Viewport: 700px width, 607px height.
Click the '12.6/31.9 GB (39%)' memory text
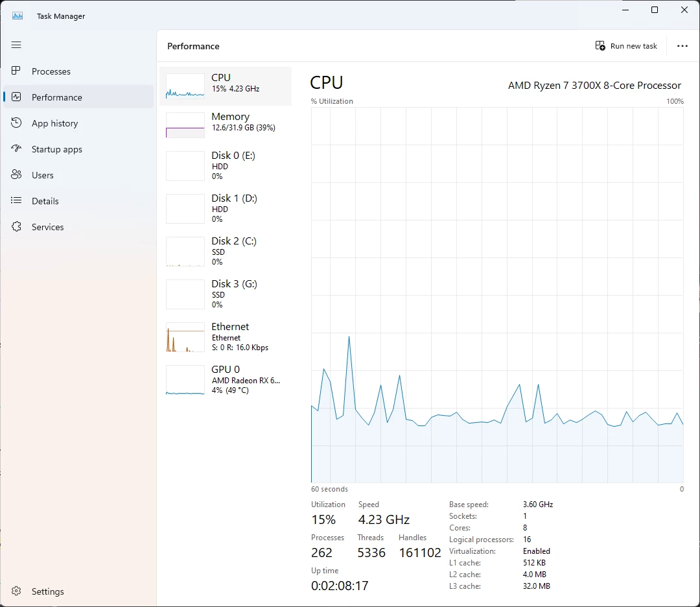point(243,128)
